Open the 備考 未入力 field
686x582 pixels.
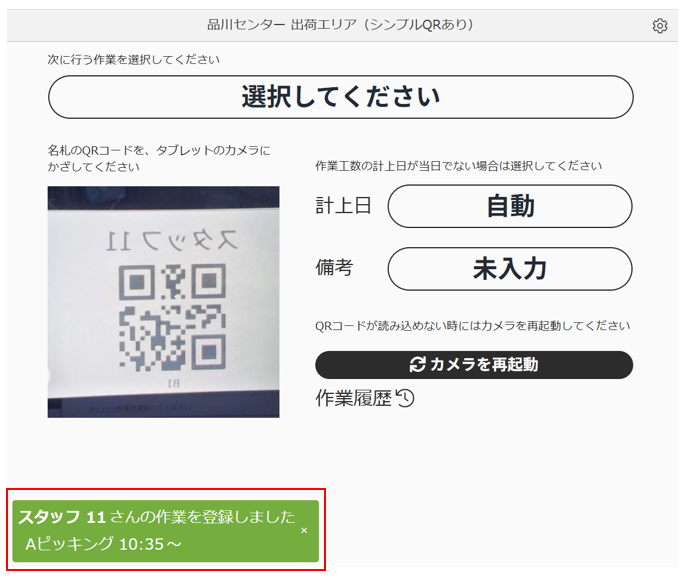(x=510, y=269)
